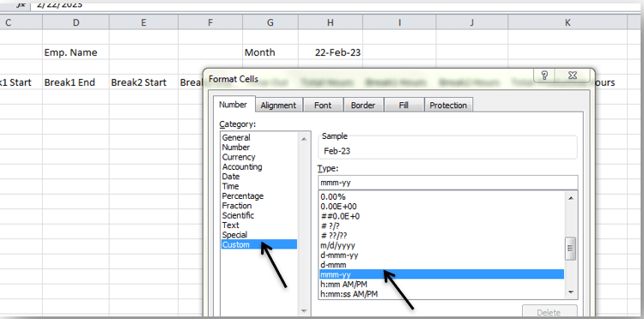Select d-mmm-yy format type

pos(441,255)
